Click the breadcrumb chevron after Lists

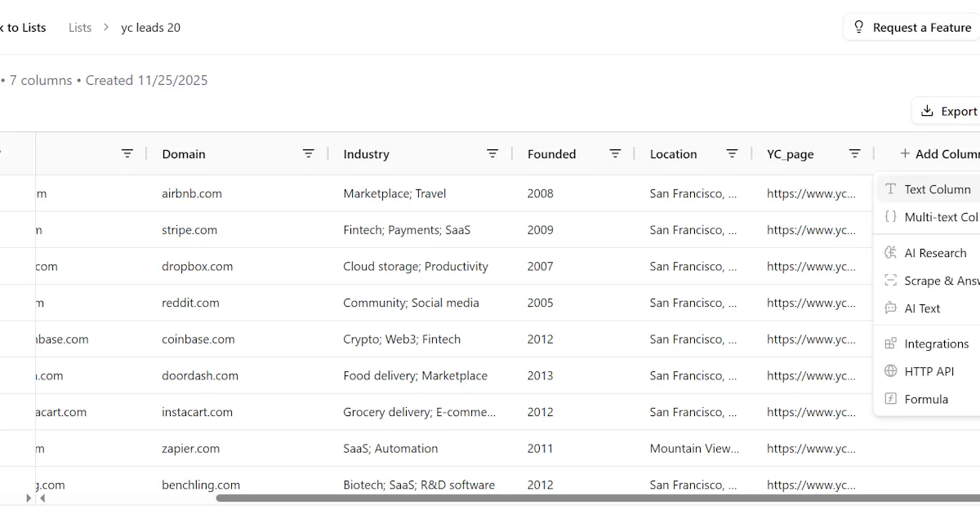click(x=106, y=27)
